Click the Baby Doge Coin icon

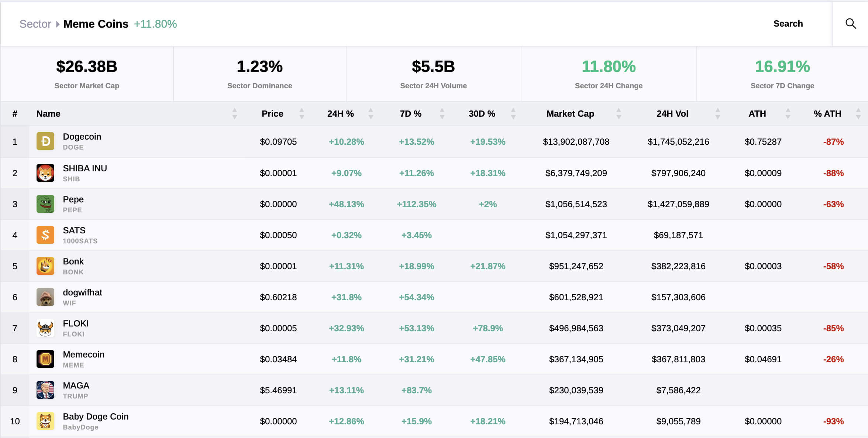45,421
